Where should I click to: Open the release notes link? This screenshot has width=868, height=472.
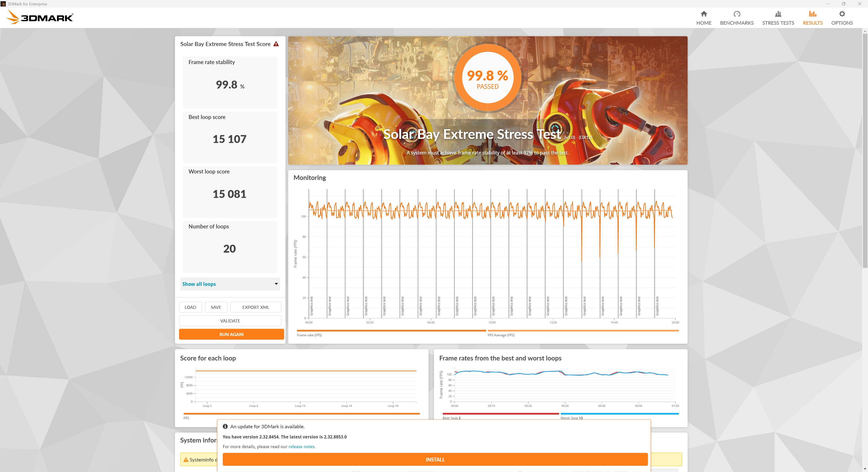(x=302, y=446)
